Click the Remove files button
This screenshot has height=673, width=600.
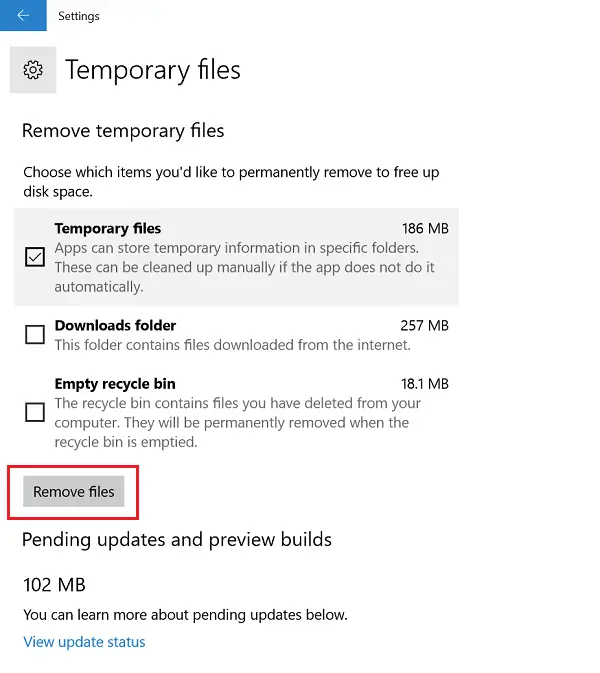click(73, 491)
